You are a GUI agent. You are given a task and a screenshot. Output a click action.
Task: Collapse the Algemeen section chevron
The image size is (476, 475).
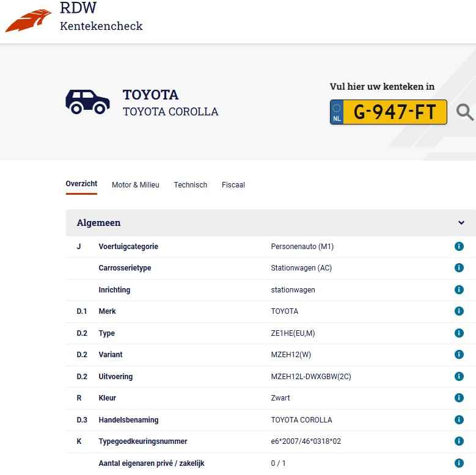coord(461,223)
